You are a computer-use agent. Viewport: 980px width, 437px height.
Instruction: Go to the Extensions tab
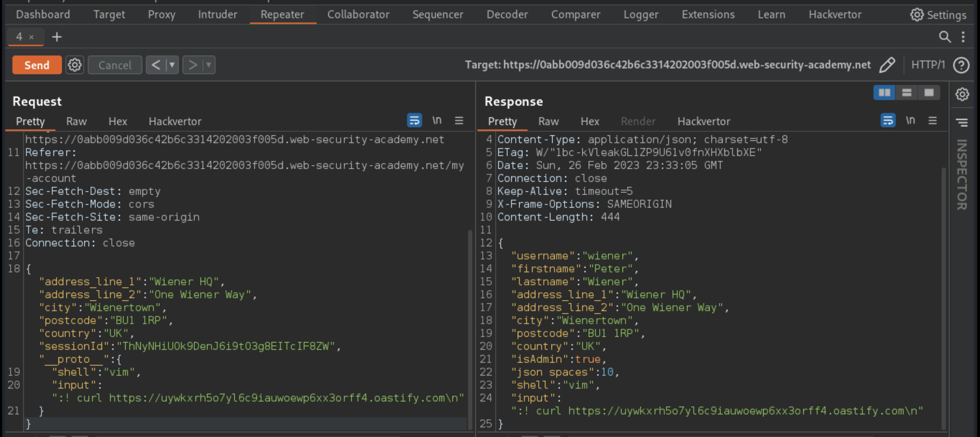tap(708, 14)
